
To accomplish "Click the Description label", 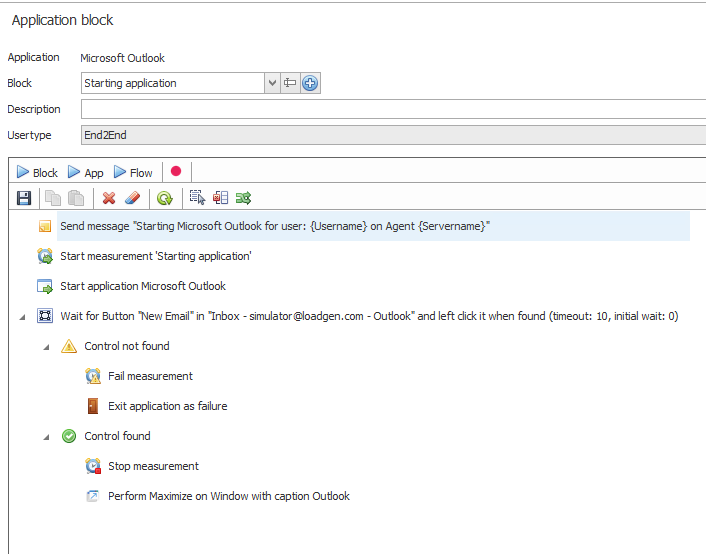I will [34, 109].
